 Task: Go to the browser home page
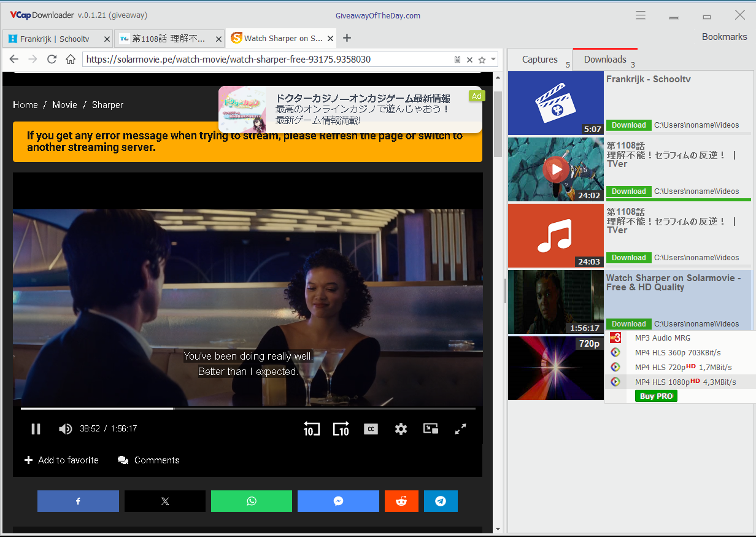(x=71, y=60)
